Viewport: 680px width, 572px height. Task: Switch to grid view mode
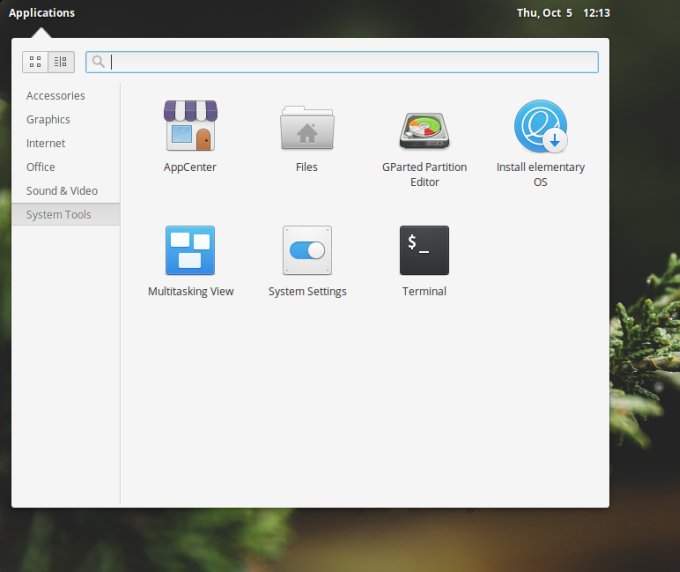[35, 62]
